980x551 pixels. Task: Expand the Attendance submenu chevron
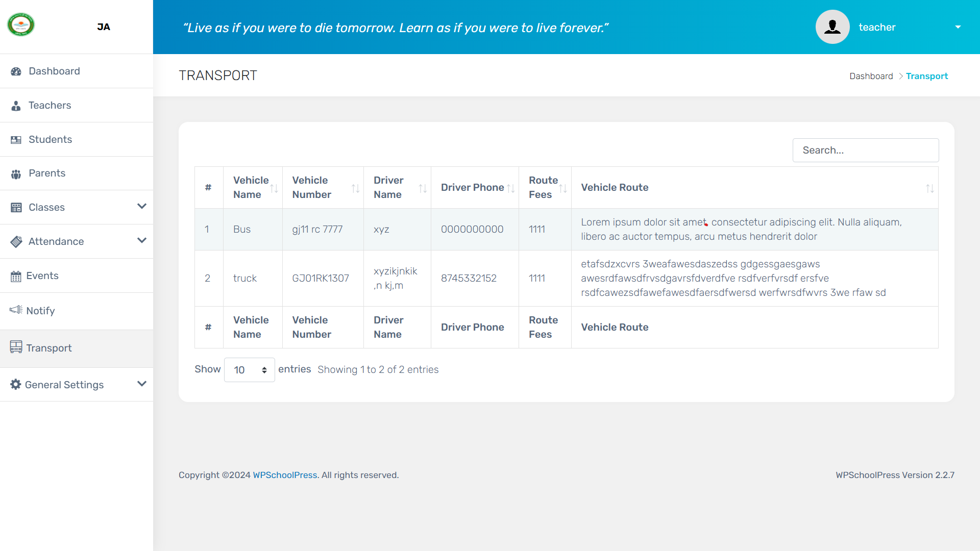142,241
